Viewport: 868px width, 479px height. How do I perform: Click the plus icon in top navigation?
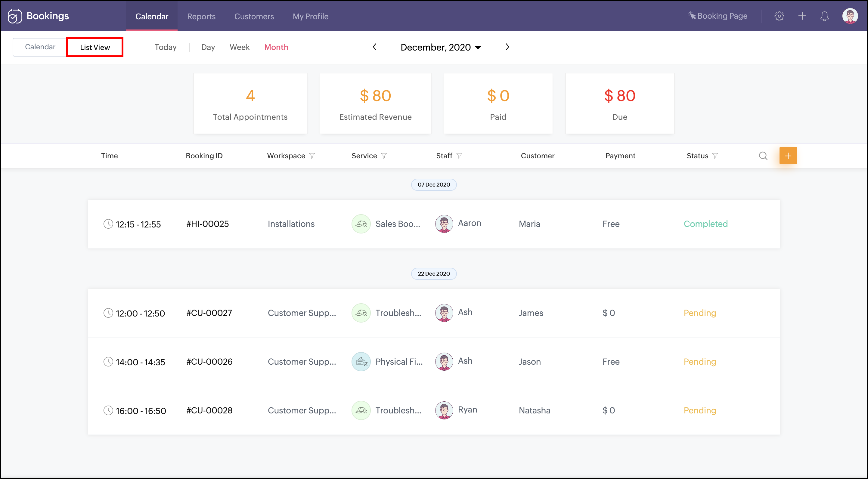pyautogui.click(x=802, y=16)
